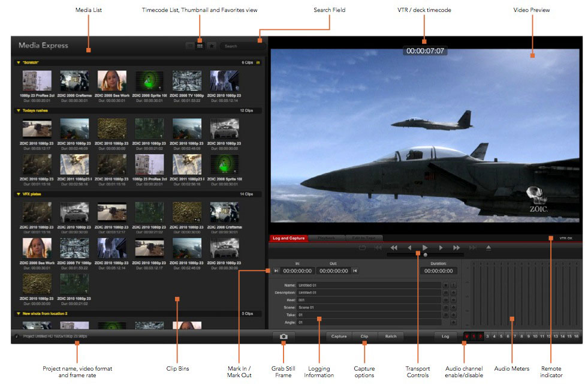Switch to timecode list view

(190, 46)
